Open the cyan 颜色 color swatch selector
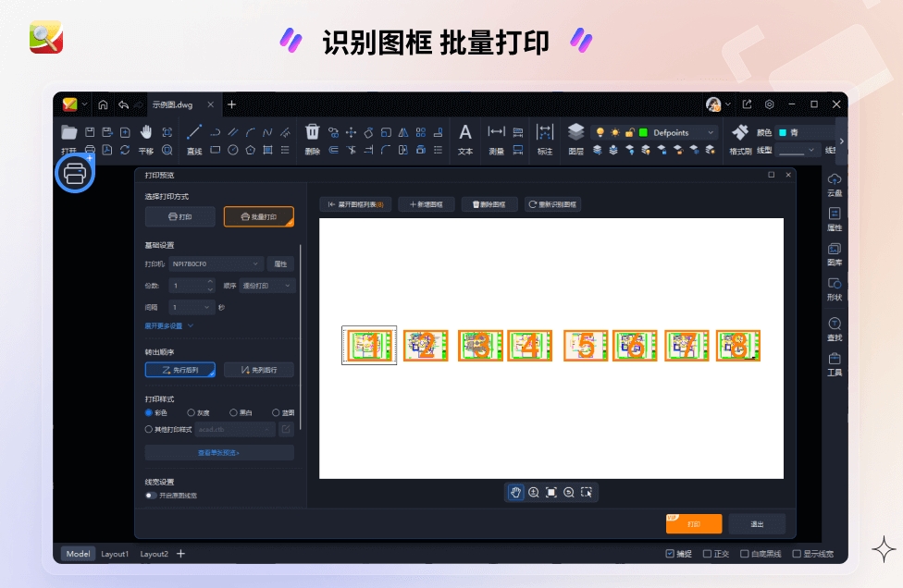This screenshot has height=588, width=903. click(x=783, y=132)
